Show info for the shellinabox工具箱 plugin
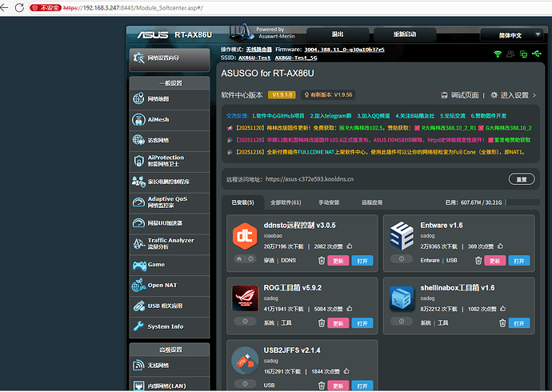The height and width of the screenshot is (392, 552). click(402, 322)
